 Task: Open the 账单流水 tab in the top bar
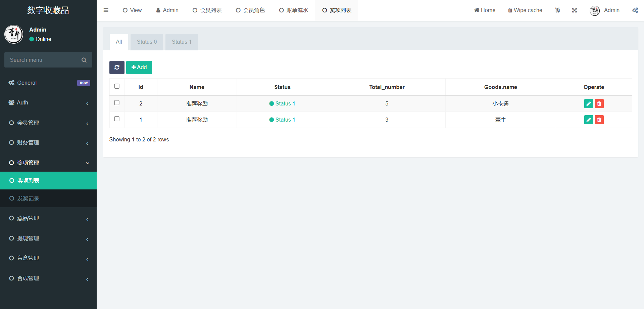pos(294,10)
